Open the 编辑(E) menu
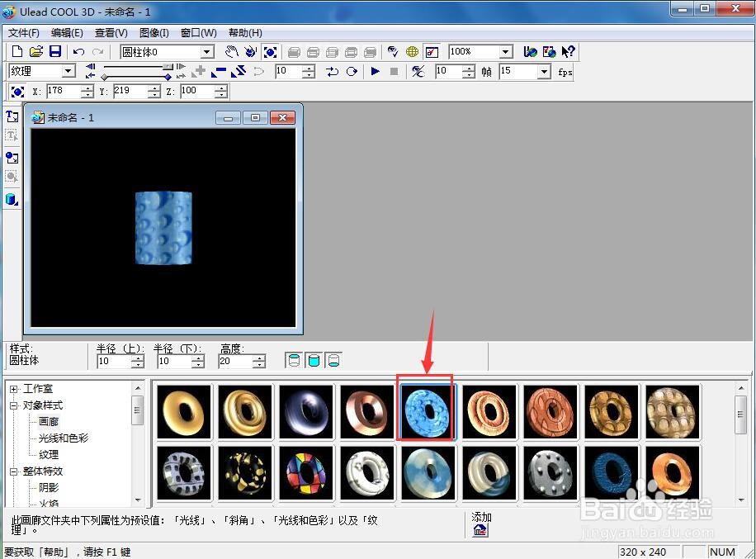This screenshot has height=559, width=756. [67, 33]
